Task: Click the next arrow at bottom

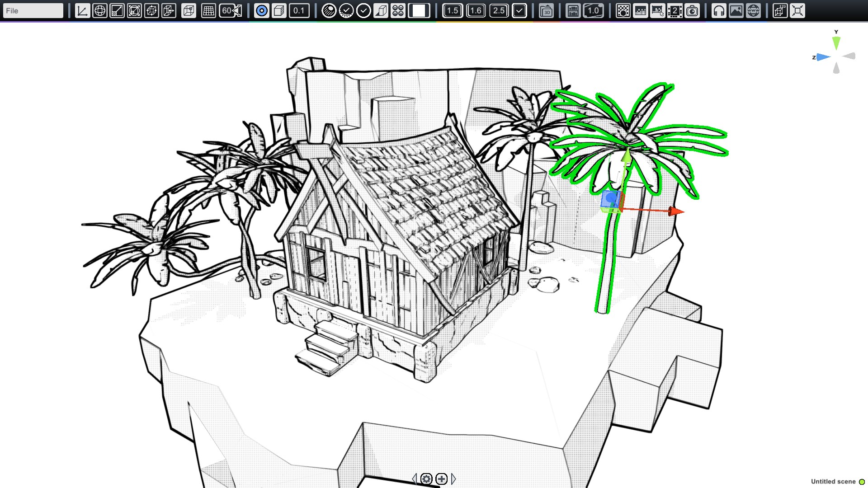Action: click(x=453, y=479)
